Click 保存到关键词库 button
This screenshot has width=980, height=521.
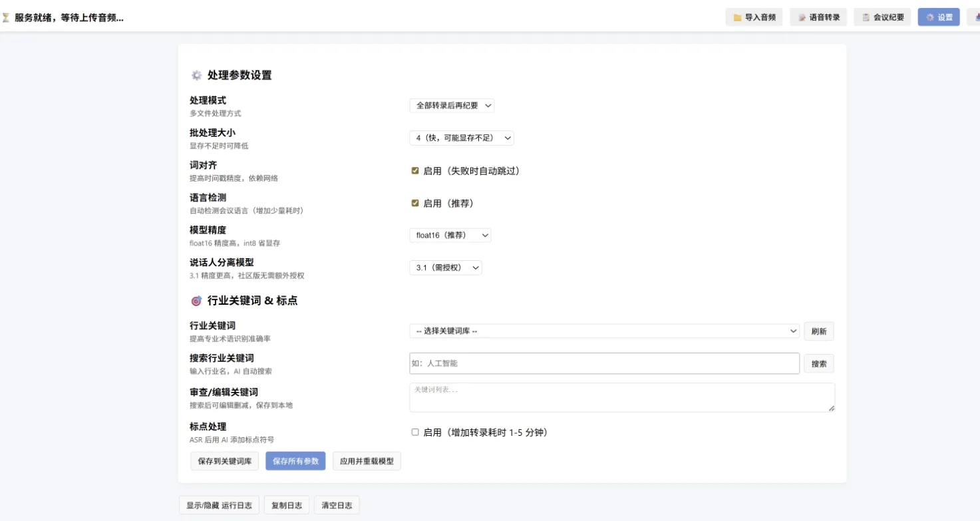point(225,461)
